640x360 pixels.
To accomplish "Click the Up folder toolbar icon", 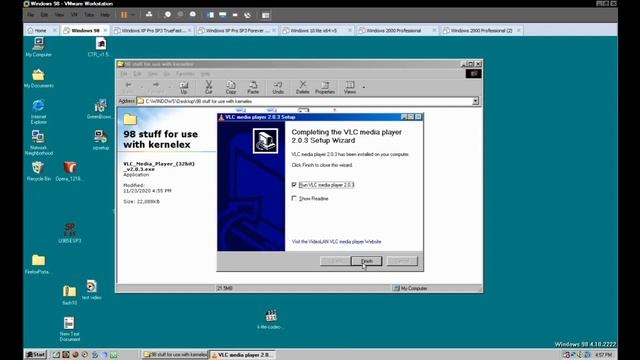I will click(x=184, y=87).
